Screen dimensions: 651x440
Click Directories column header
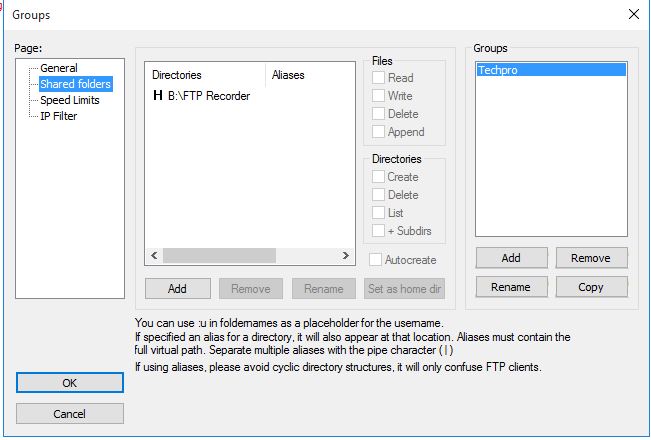point(205,75)
